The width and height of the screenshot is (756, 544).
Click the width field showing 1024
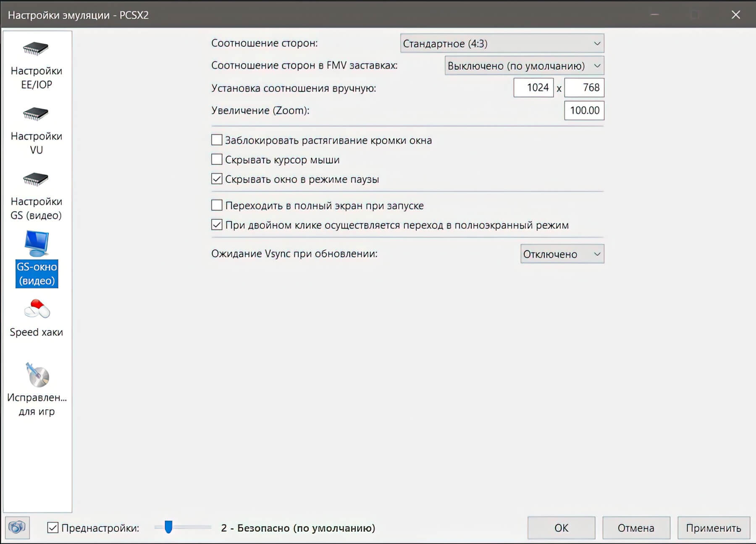533,87
